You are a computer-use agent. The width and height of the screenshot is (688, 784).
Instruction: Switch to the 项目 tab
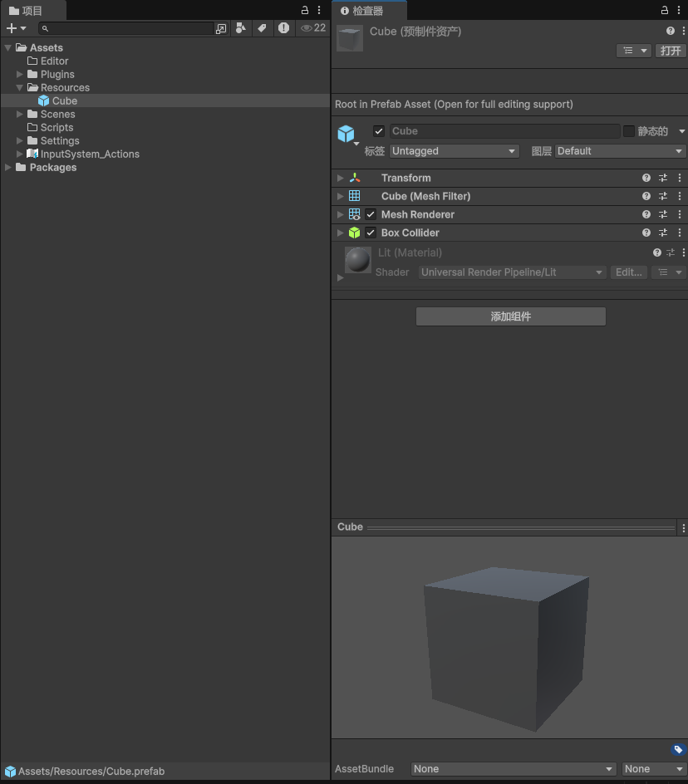tap(33, 10)
